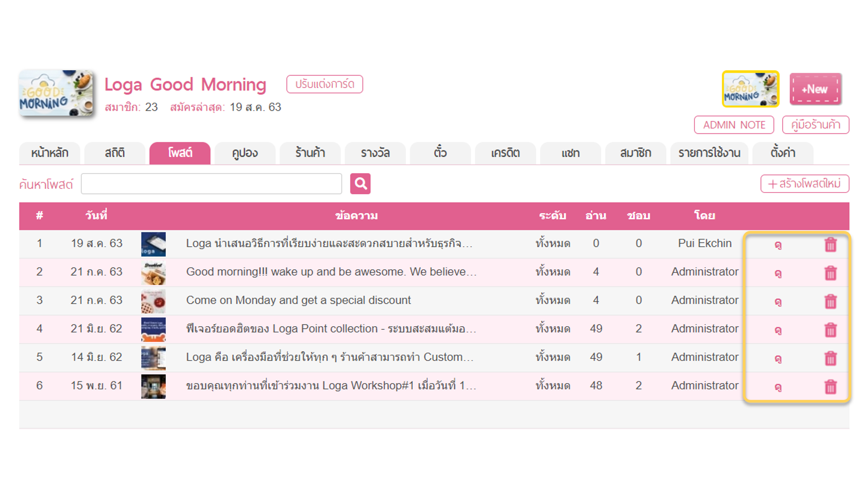Open thumbnail of the 19 ส.ค. 63 post
This screenshot has height=488, width=868.
pos(153,244)
